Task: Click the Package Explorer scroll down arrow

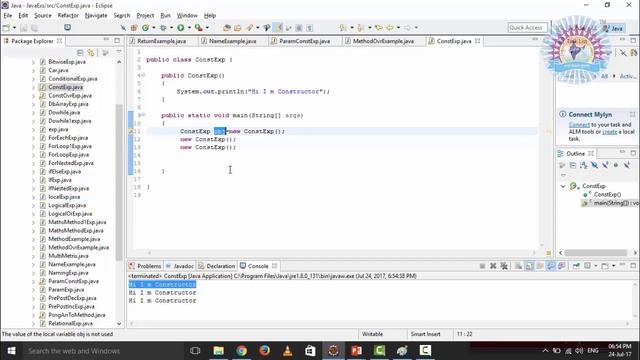Action: click(119, 324)
